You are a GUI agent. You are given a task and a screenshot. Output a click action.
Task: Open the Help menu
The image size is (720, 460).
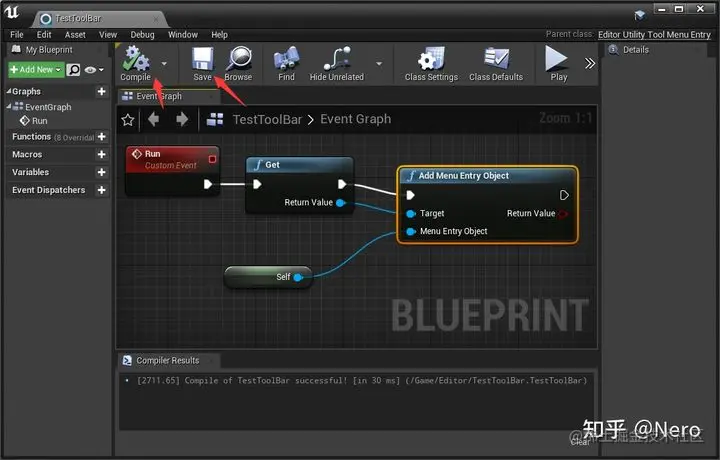coord(219,34)
